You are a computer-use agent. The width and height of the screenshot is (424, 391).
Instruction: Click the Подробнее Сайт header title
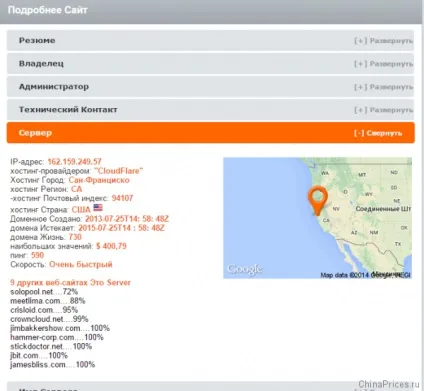click(48, 10)
